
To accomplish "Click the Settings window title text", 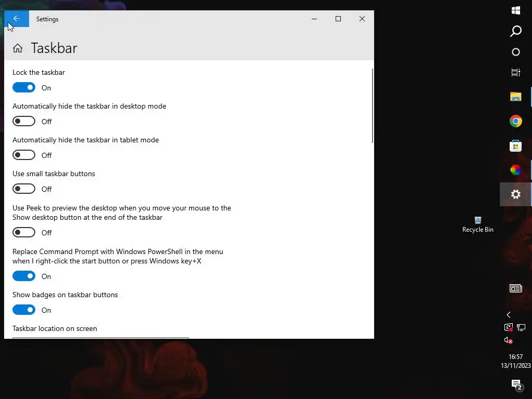I will coord(47,19).
